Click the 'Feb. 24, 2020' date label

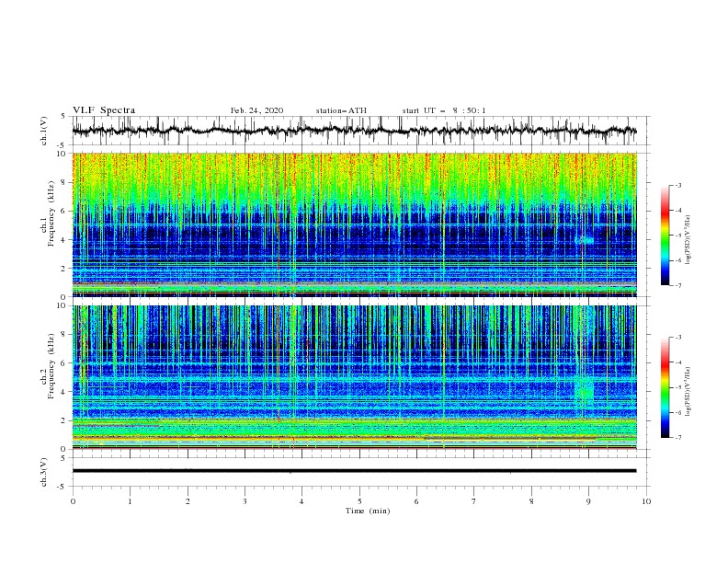256,110
